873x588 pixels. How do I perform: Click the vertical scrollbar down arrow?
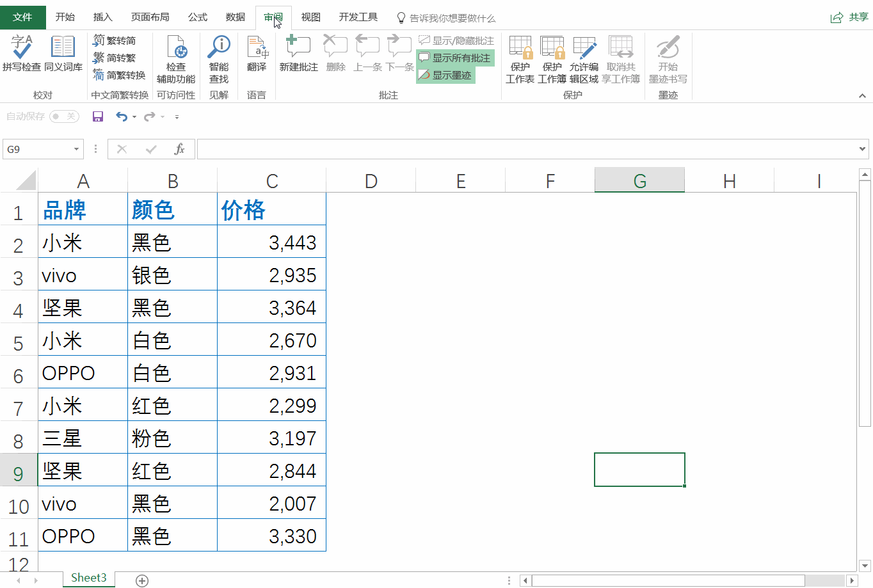pos(865,566)
